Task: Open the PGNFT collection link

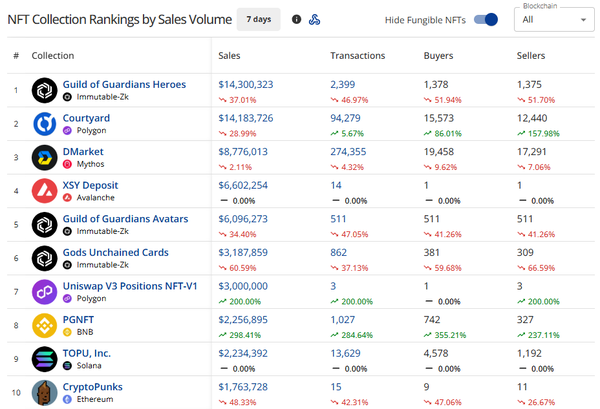Action: click(78, 320)
